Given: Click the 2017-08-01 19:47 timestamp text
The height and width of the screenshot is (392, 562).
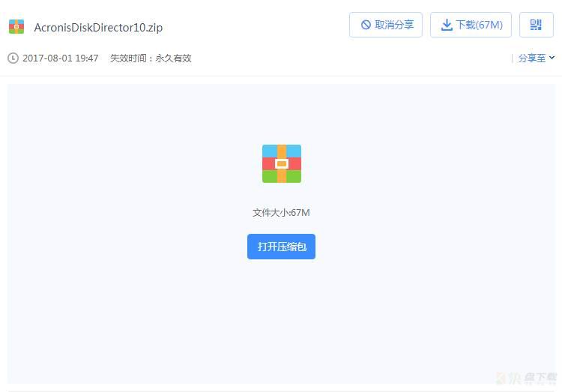Looking at the screenshot, I should [x=60, y=58].
